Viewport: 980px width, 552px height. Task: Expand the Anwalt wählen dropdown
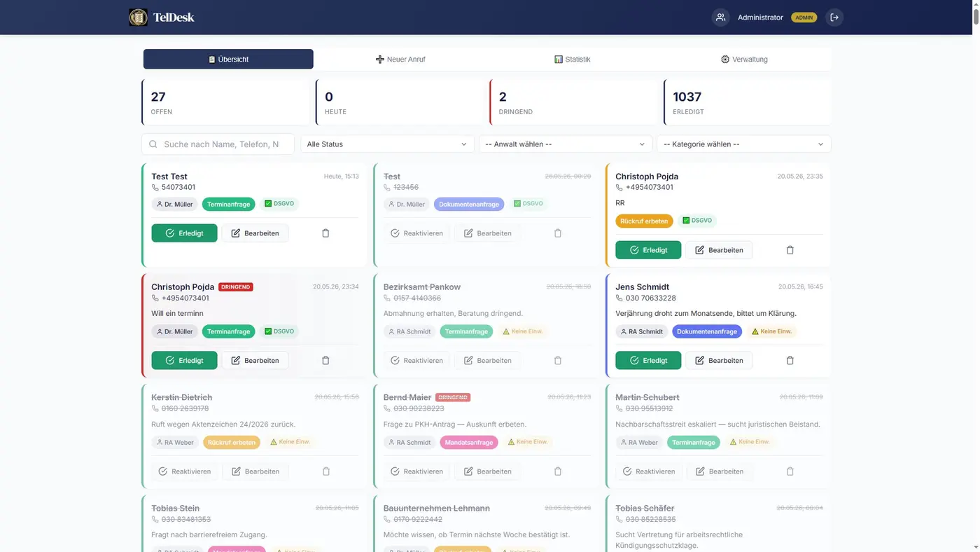(x=566, y=144)
